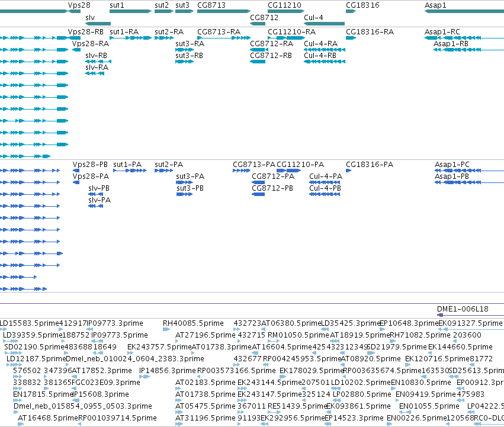This screenshot has width=504, height=427.
Task: Select the sut1 gene arrow glyph
Action: 130,11
